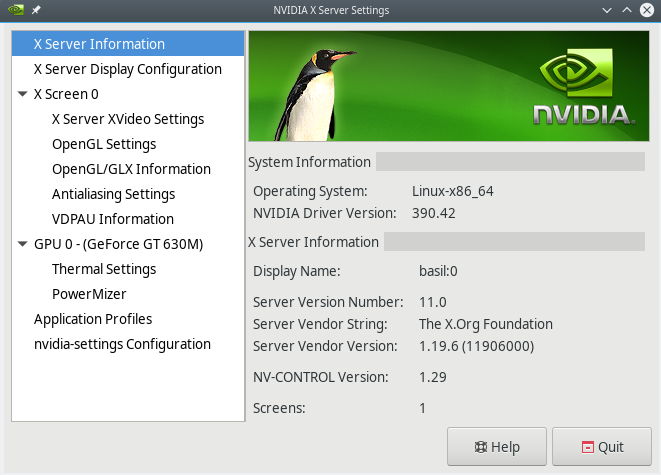
Task: Open nvidia-settings Configuration page
Action: point(122,344)
